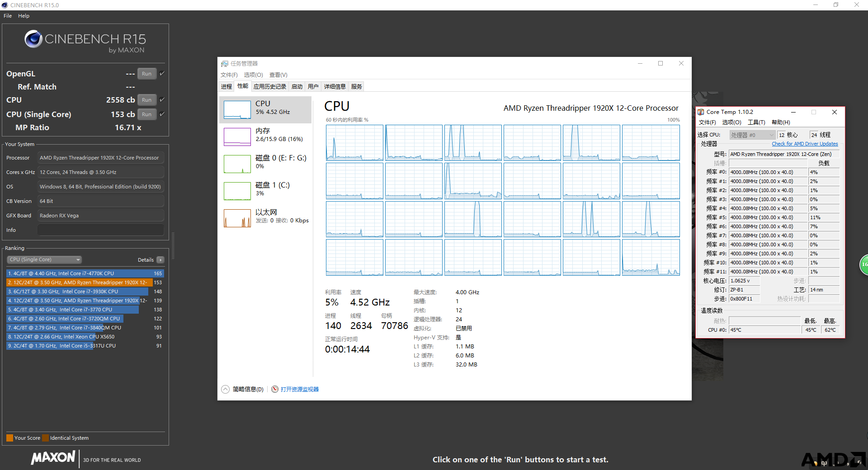
Task: Click the orange Your Score legend swatch
Action: point(9,438)
